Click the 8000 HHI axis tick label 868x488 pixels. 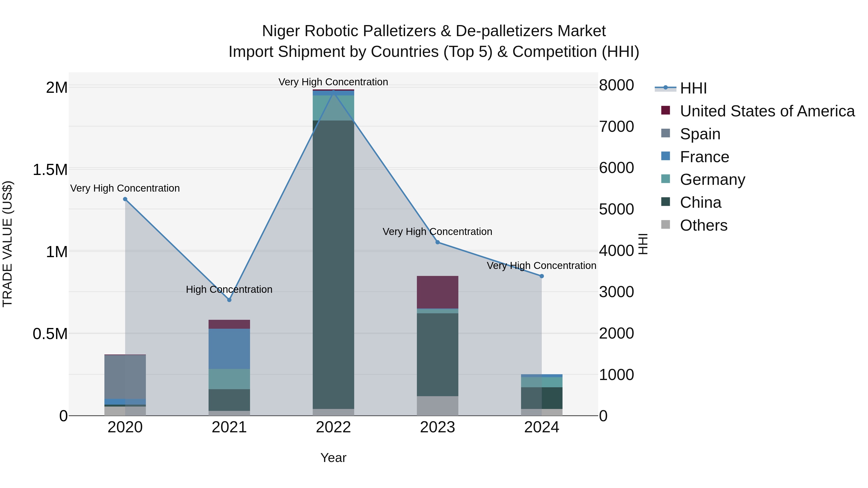(616, 85)
